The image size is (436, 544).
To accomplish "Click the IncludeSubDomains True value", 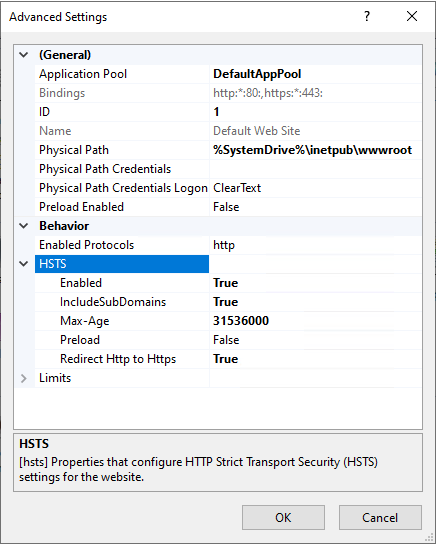I will [225, 302].
